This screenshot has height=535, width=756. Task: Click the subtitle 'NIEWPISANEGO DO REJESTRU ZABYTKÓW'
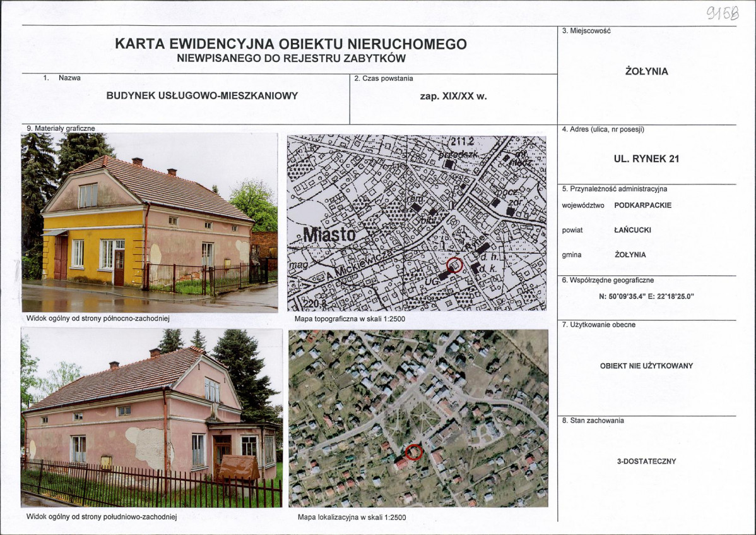click(x=291, y=59)
